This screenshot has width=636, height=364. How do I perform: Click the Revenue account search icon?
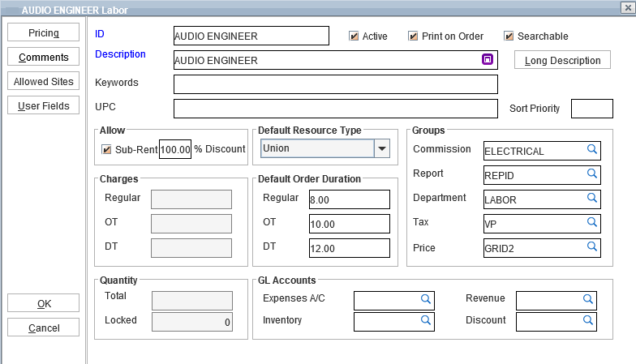[588, 299]
